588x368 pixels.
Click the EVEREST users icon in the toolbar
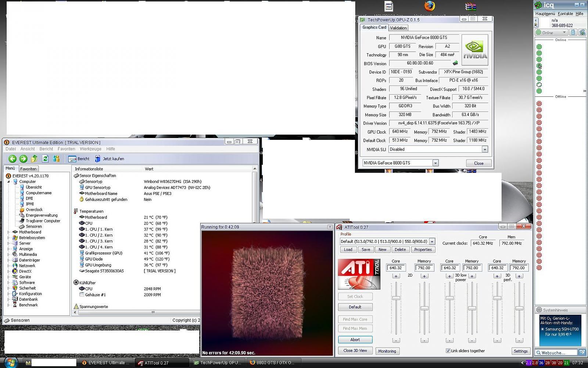(56, 159)
